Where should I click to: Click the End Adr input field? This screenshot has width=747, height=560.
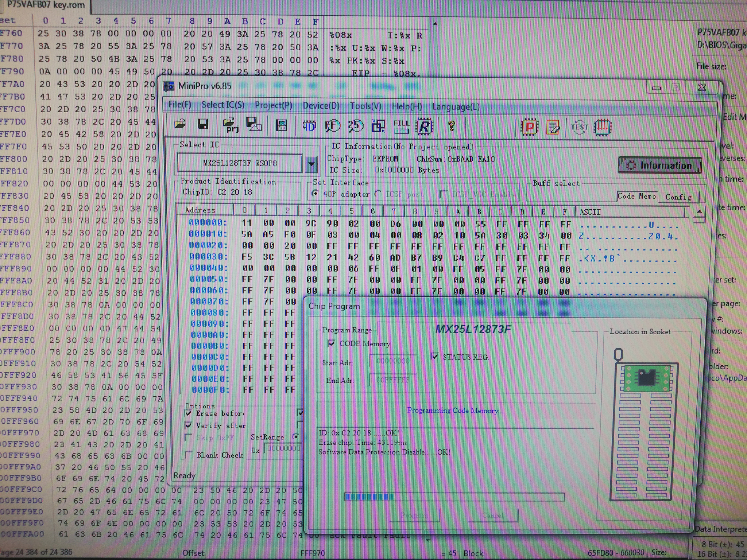(x=392, y=380)
